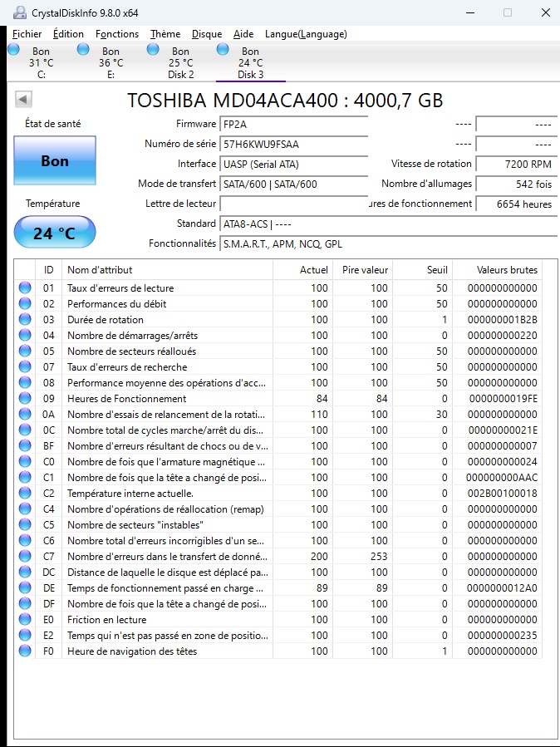Viewport: 560px width, 747px height.
Task: Click status icon for Température interne actuelle
Action: tap(25, 493)
